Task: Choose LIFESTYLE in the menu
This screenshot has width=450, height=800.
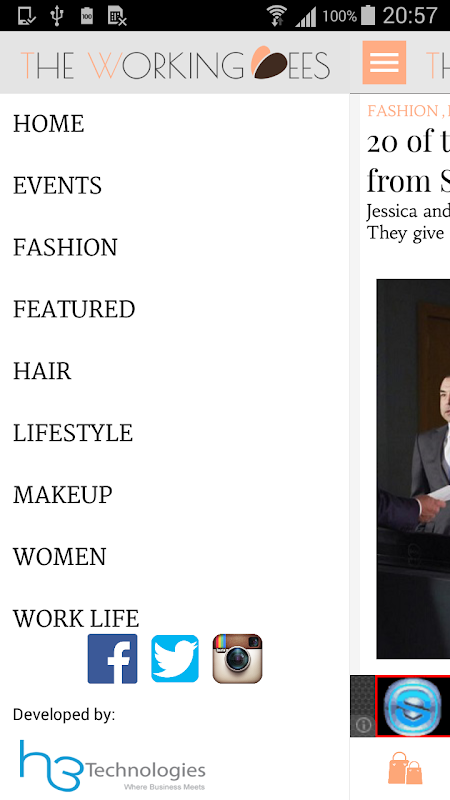Action: point(73,433)
